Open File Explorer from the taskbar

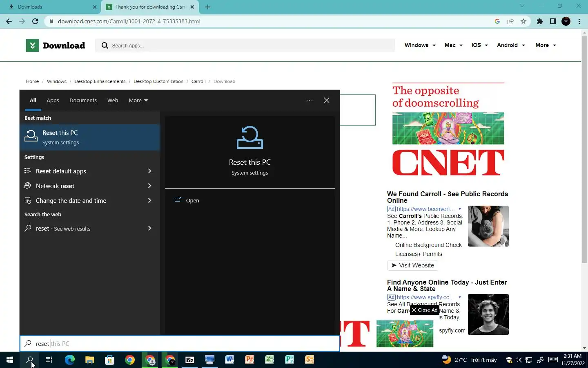(x=90, y=360)
